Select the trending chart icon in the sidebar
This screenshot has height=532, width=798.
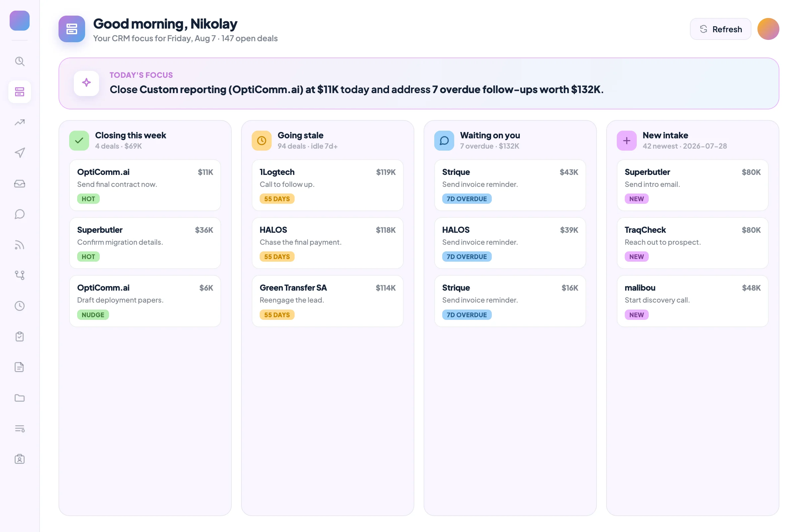point(20,122)
